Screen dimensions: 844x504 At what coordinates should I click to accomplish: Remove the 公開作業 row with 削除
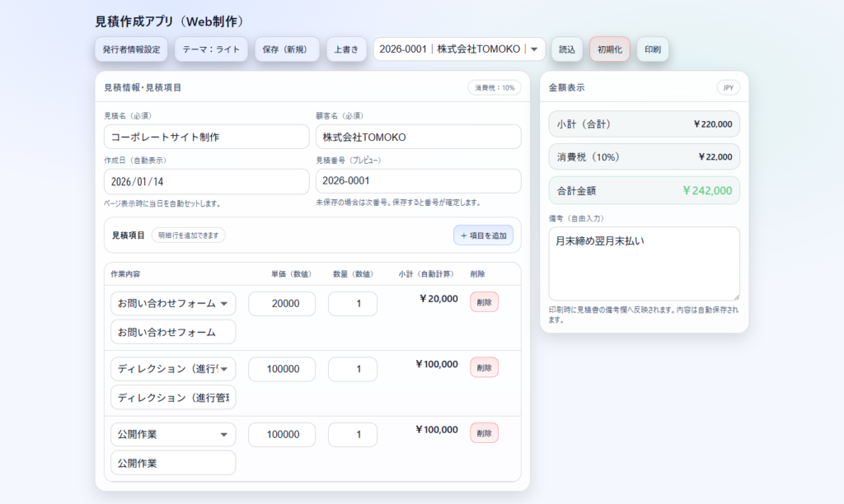484,432
